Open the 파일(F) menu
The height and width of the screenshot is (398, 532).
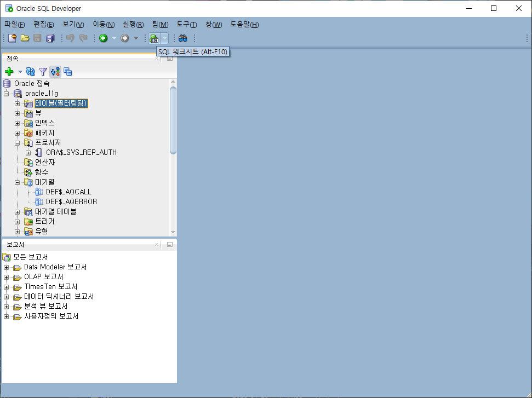(15, 25)
